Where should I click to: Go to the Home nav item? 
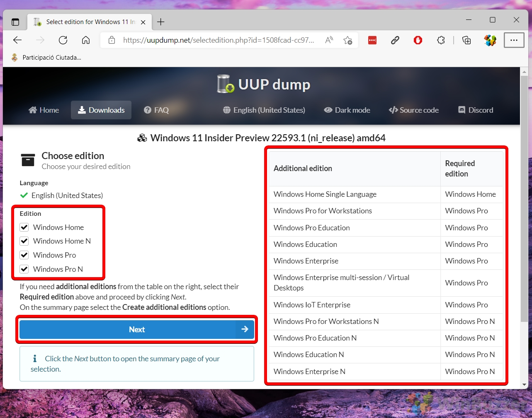tap(44, 110)
